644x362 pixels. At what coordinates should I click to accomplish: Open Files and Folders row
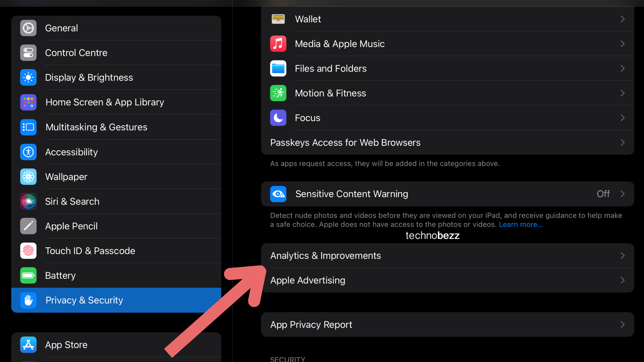click(x=448, y=68)
